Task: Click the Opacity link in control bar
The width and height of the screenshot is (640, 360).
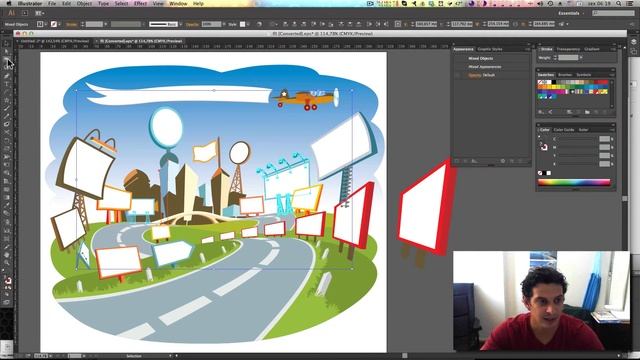Action: 192,24
